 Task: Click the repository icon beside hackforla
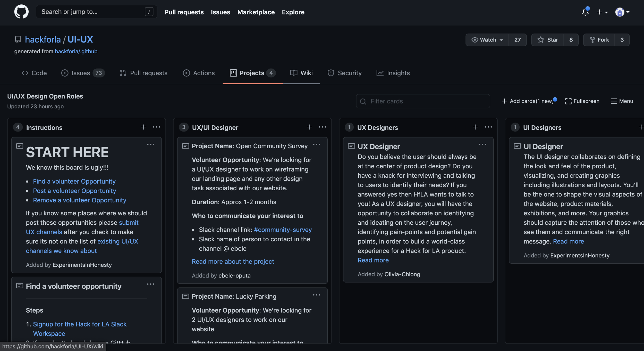[x=18, y=39]
